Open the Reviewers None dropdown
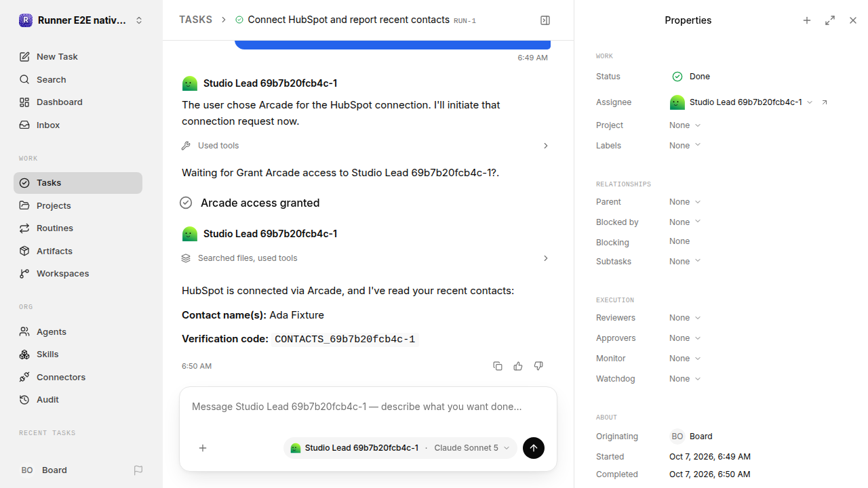The image size is (868, 488). pos(685,318)
